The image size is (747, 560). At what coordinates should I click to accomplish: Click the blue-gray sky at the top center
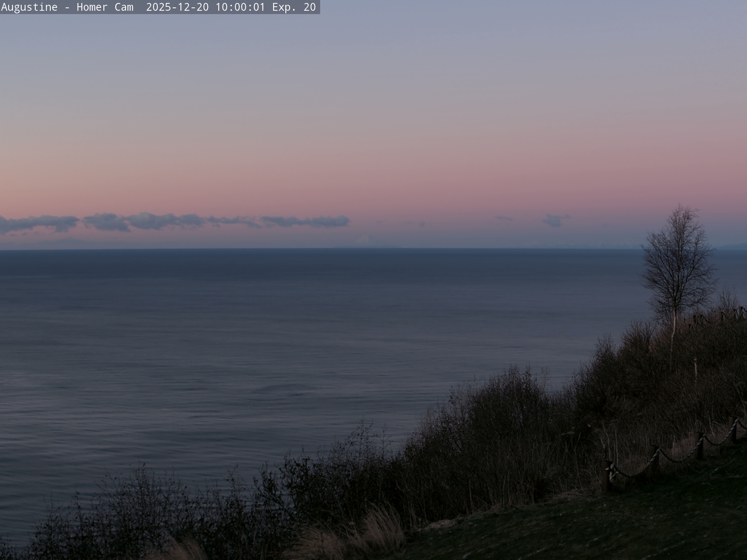(x=373, y=44)
